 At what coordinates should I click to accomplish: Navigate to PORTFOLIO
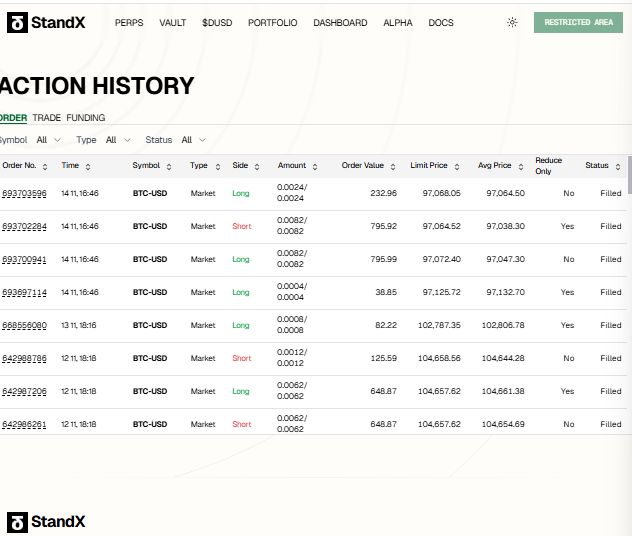272,23
